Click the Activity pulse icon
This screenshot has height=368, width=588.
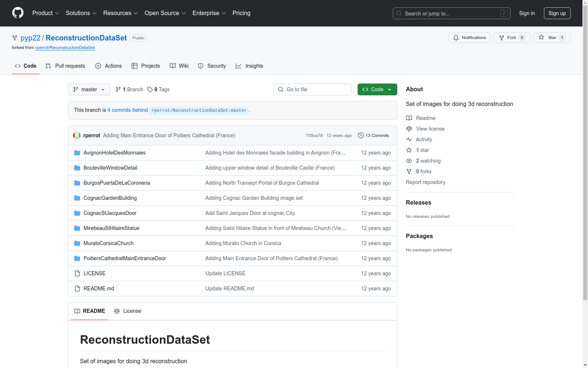tap(409, 139)
